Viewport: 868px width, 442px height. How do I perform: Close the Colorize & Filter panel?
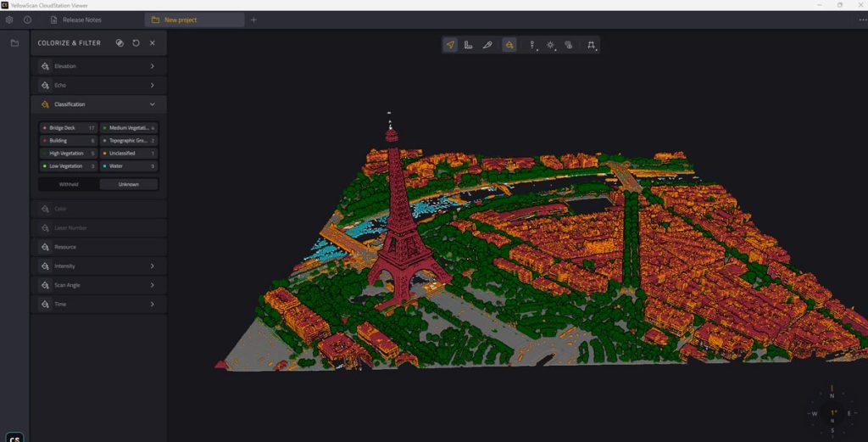[x=153, y=42]
